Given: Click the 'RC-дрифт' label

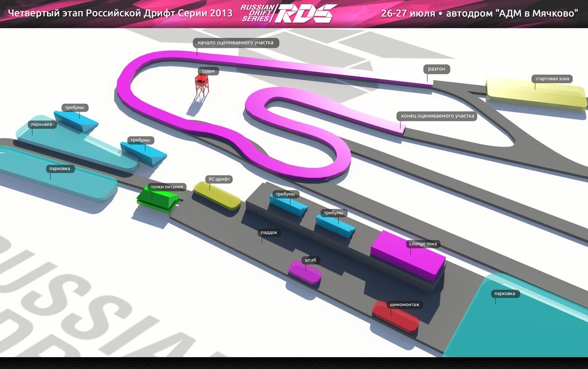Looking at the screenshot, I should (219, 179).
